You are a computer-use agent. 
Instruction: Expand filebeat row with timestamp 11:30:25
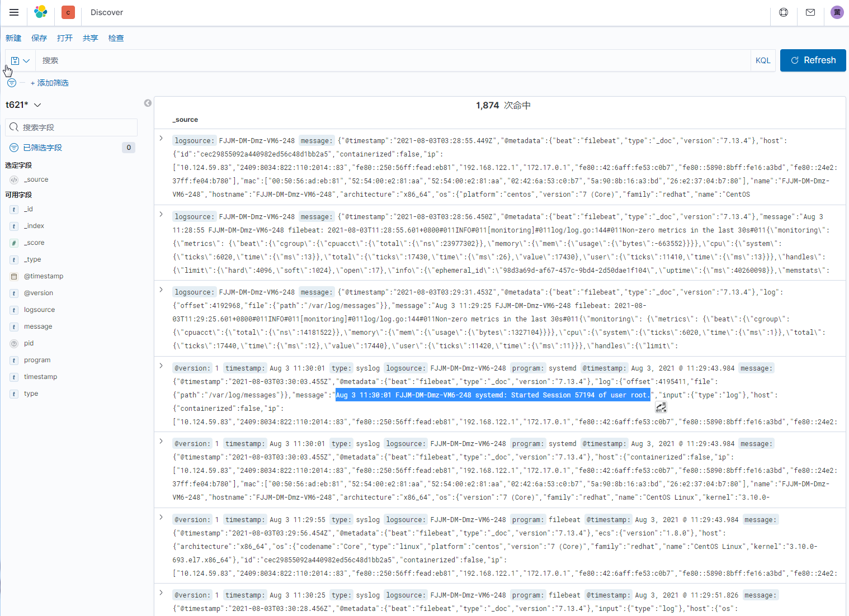tap(161, 593)
